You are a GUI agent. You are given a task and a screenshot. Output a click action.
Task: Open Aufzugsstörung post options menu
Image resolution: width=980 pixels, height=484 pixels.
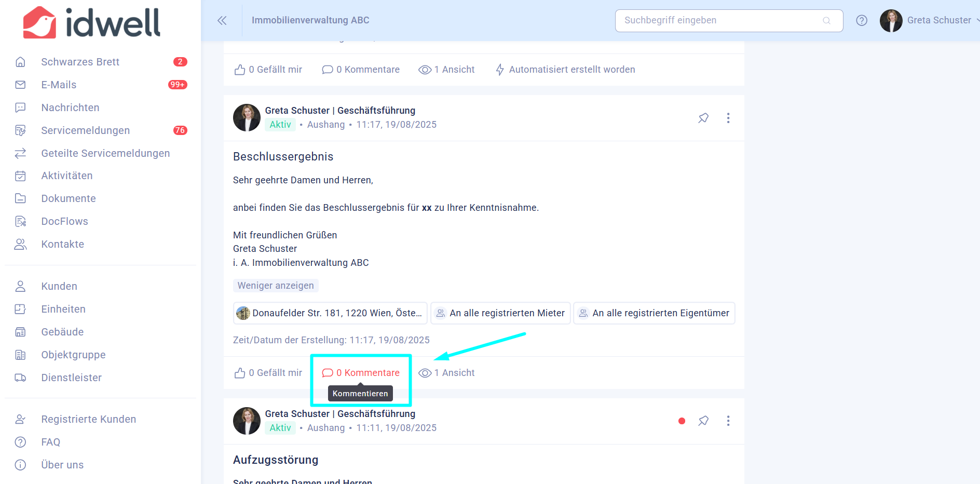728,421
